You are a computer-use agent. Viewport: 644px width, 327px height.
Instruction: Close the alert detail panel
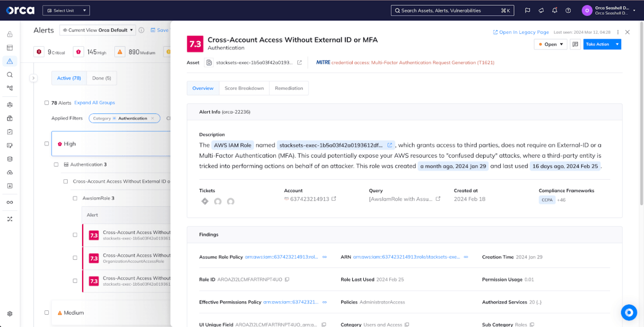point(627,32)
